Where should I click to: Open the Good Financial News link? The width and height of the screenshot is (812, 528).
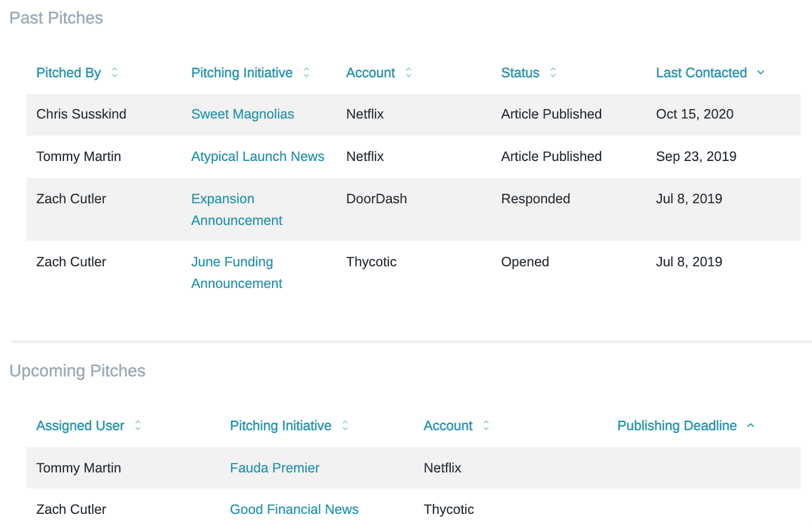pos(294,509)
